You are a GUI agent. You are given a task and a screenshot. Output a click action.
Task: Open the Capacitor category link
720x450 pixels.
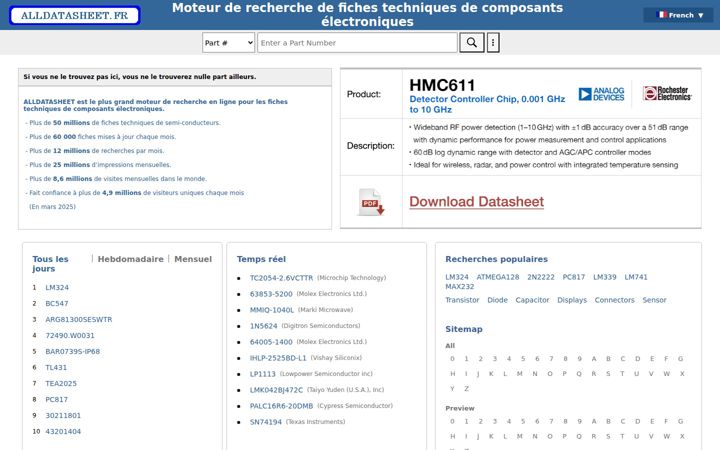[x=532, y=300]
